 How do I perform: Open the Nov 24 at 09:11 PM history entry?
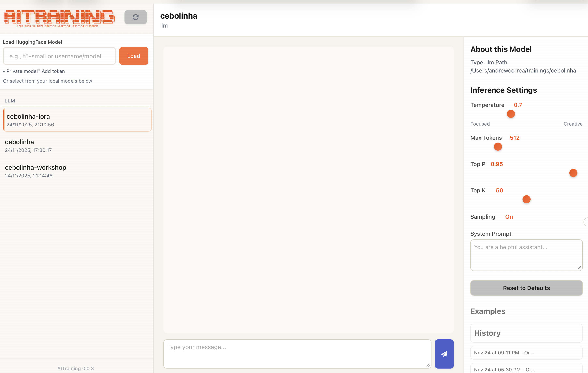coord(526,353)
